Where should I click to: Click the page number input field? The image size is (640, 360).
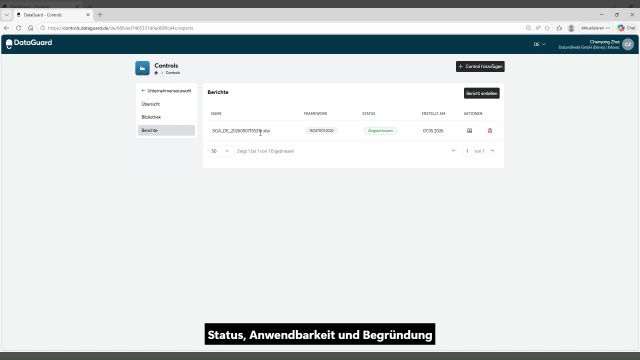click(467, 151)
